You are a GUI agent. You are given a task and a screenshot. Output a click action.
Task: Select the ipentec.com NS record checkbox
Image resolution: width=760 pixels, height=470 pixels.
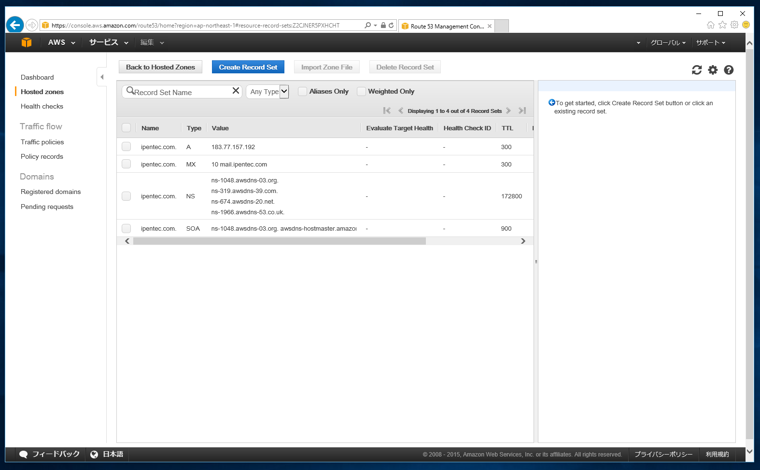(126, 196)
